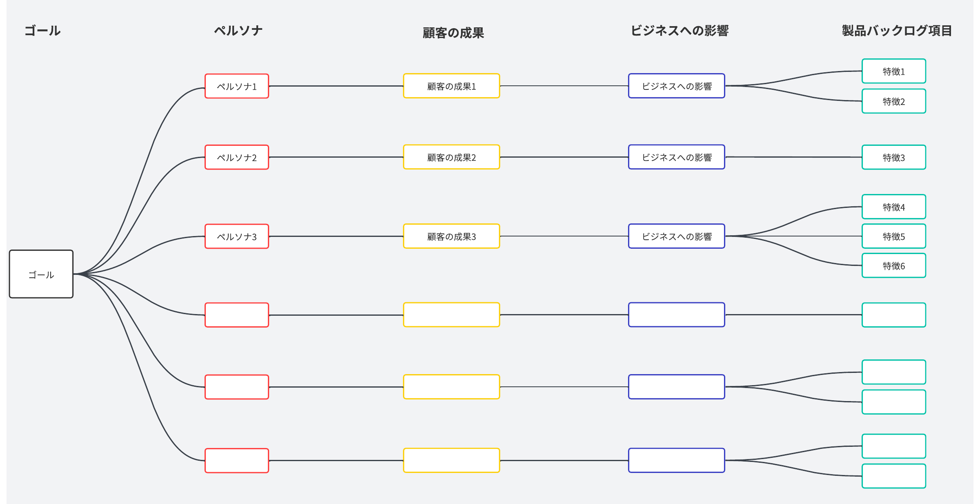
Task: Click ビジネスへの影響 node linked to 顧客の成果2
Action: 677,157
